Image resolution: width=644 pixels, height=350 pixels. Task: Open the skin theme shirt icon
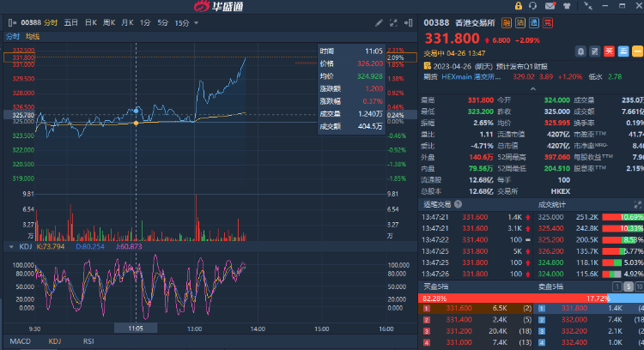(566, 6)
